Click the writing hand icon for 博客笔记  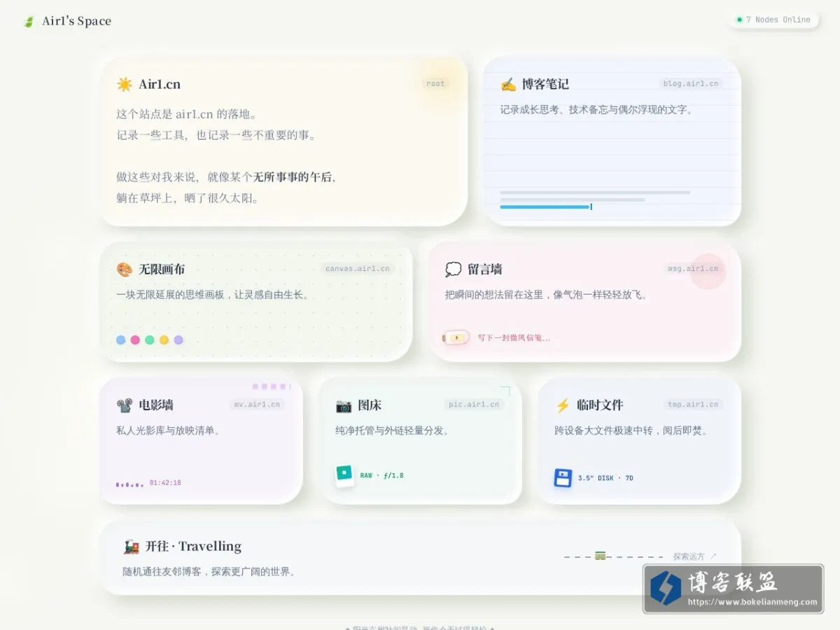[x=508, y=85]
